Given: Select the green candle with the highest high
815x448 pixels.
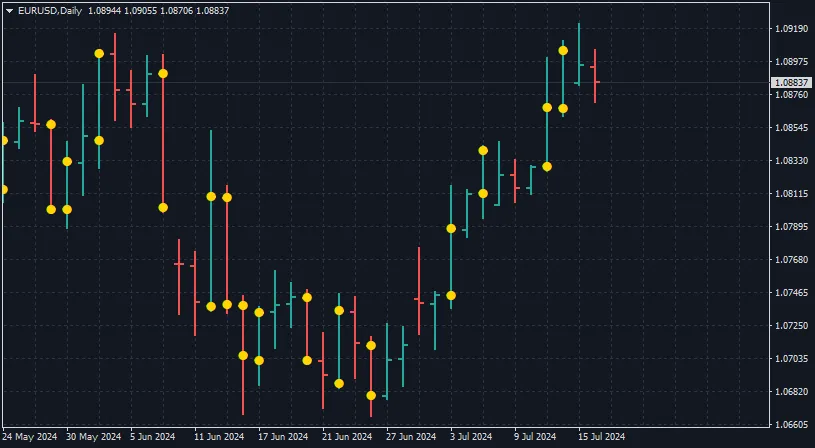Looking at the screenshot, I should click(x=579, y=55).
